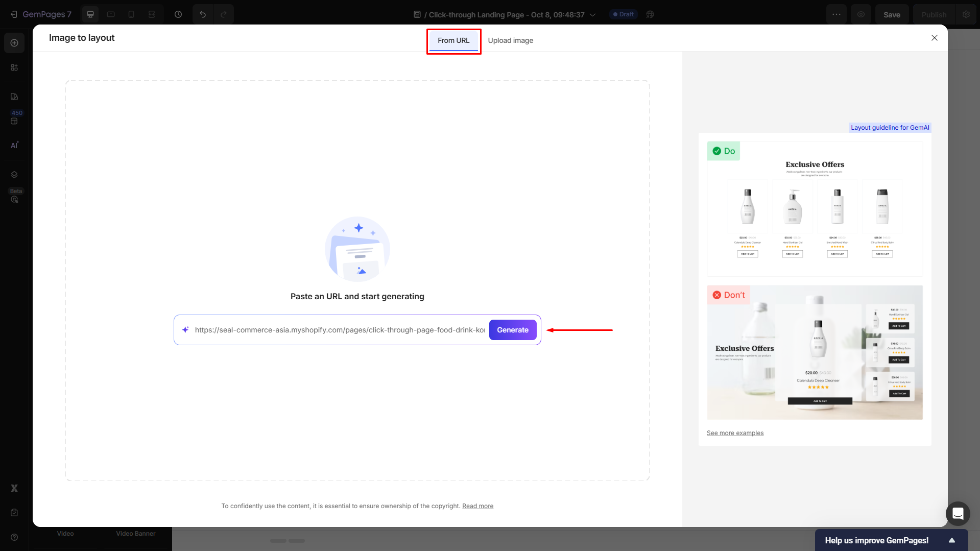Open version history clock icon
Image resolution: width=980 pixels, height=551 pixels.
coord(178,14)
